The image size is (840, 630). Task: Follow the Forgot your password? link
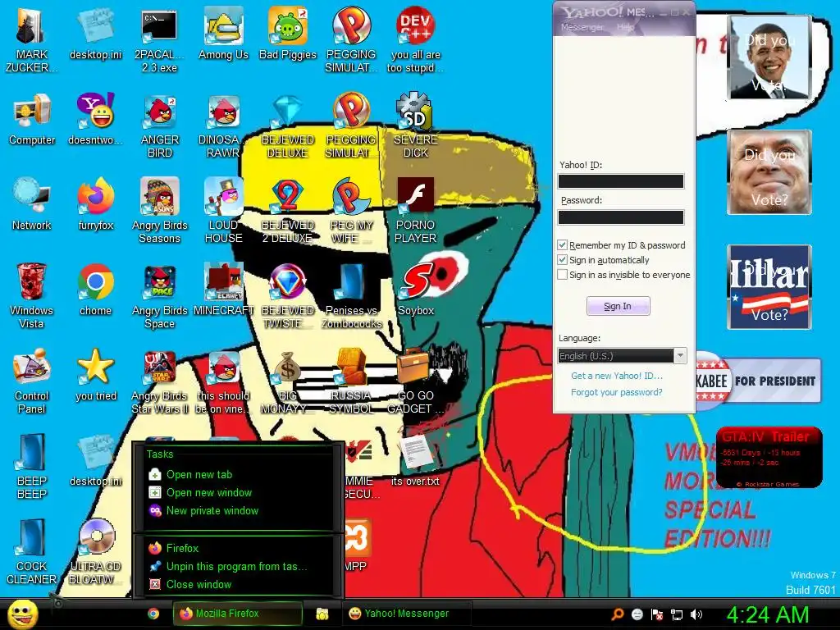coord(617,392)
